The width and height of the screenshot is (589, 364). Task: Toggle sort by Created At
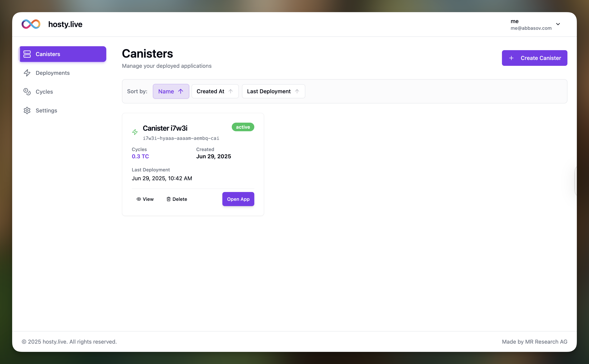[215, 91]
